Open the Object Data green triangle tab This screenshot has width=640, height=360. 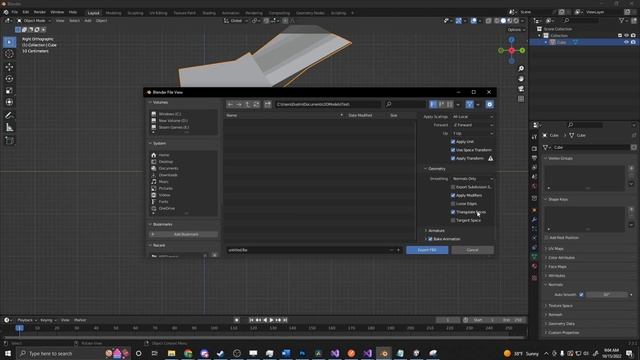(534, 257)
